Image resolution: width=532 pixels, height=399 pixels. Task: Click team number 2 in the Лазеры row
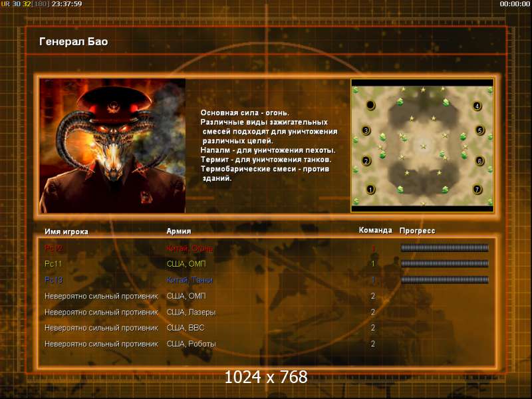373,312
